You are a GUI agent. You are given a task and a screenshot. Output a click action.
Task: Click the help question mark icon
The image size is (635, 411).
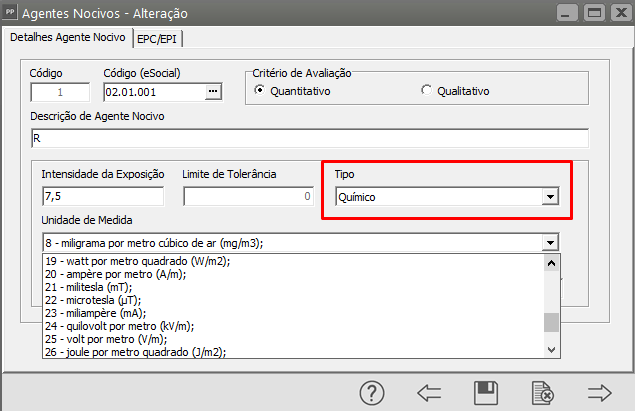tap(372, 392)
